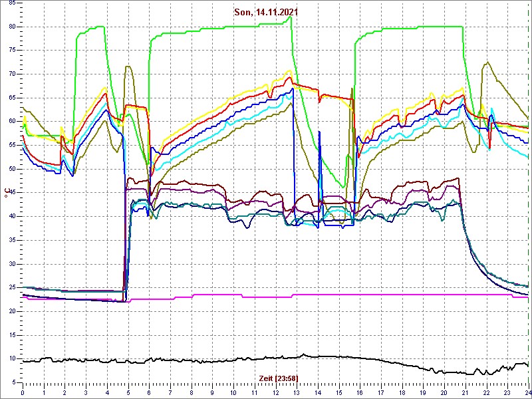Click hour 9 on the time axis
Image resolution: width=532 pixels, height=399 pixels.
(212, 391)
